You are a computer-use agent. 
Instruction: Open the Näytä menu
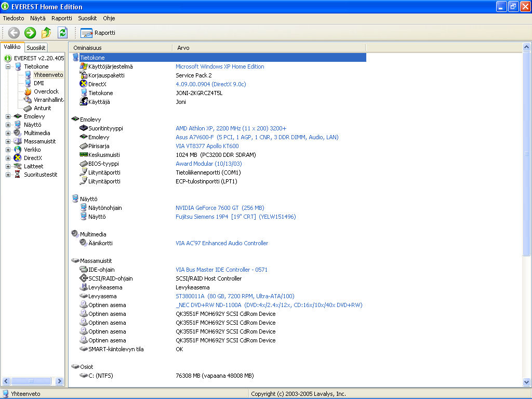pyautogui.click(x=37, y=18)
